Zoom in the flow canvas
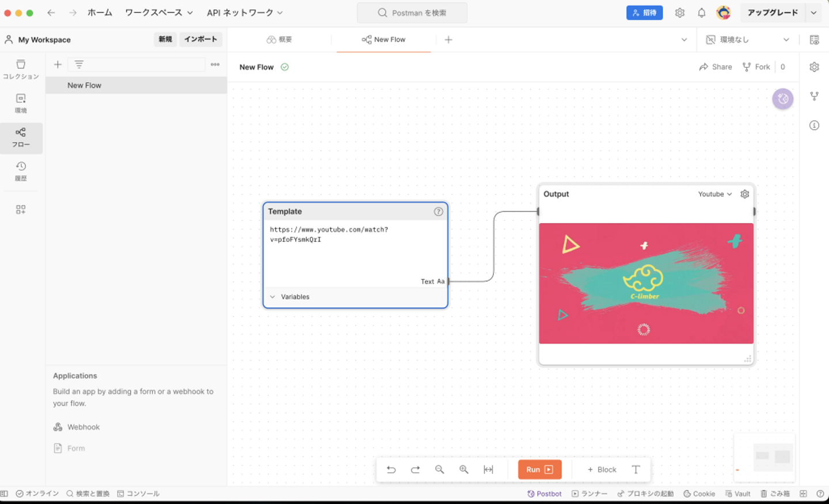 (x=463, y=469)
